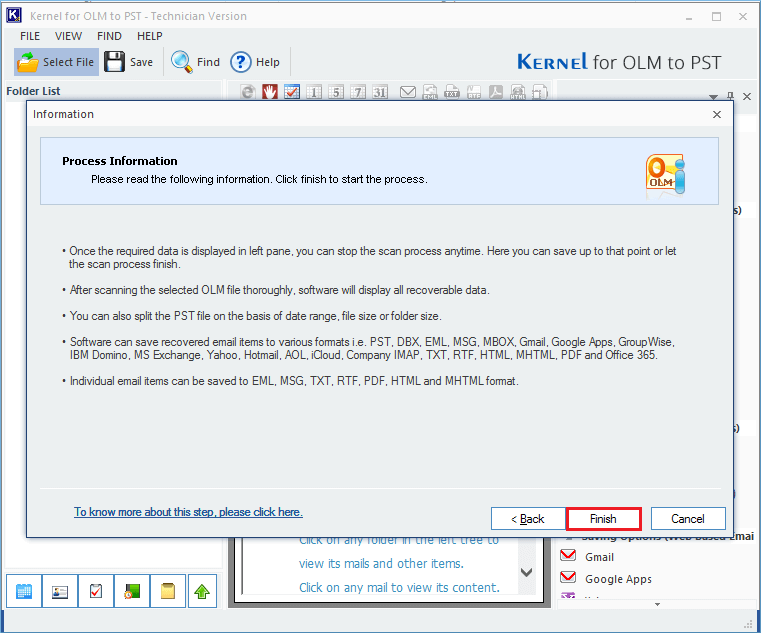This screenshot has height=633, width=761.
Task: Click the envelope MSG save icon
Action: [408, 92]
